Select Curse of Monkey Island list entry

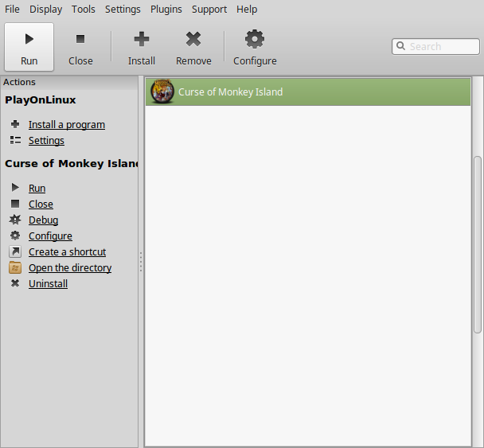308,92
